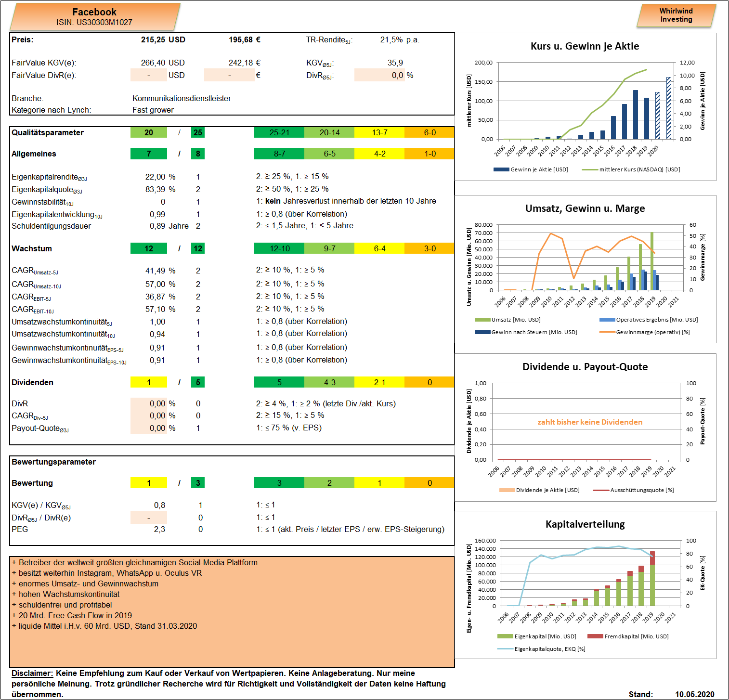This screenshot has width=729, height=700.
Task: Select Eigenkapitalquote value 83,39 %
Action: (x=160, y=190)
